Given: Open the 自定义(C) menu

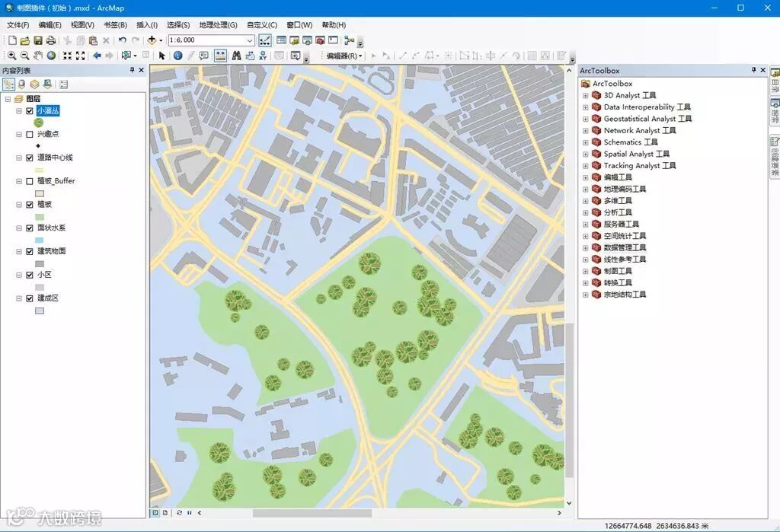Looking at the screenshot, I should (x=262, y=25).
